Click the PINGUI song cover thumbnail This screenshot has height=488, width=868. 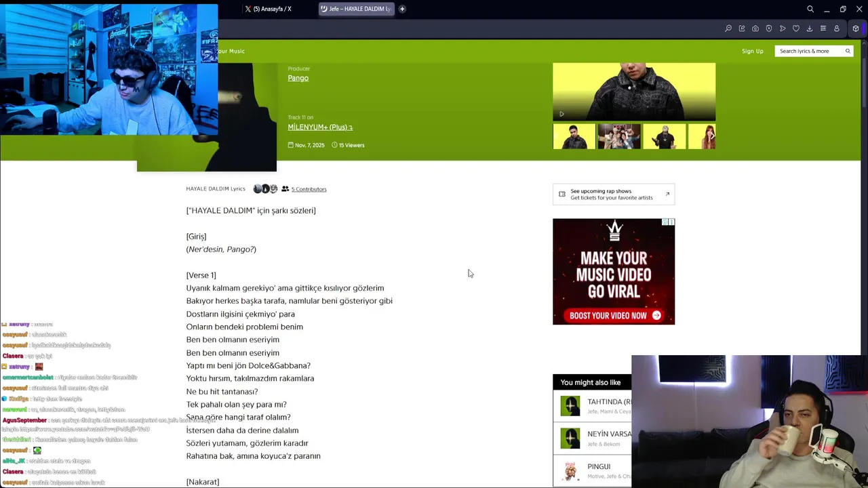pos(570,470)
